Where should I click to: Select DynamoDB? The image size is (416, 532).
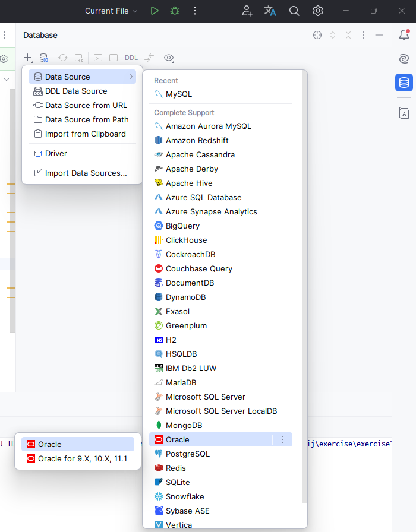[x=220, y=297]
